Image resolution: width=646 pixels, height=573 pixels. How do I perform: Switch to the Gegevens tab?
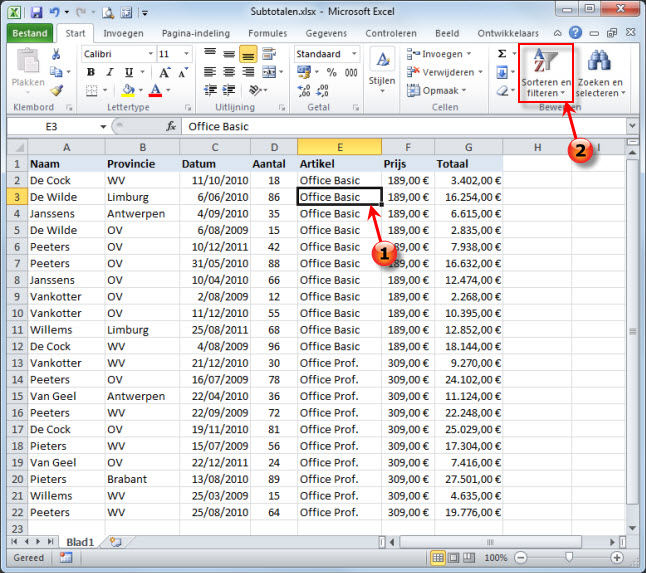pos(326,33)
